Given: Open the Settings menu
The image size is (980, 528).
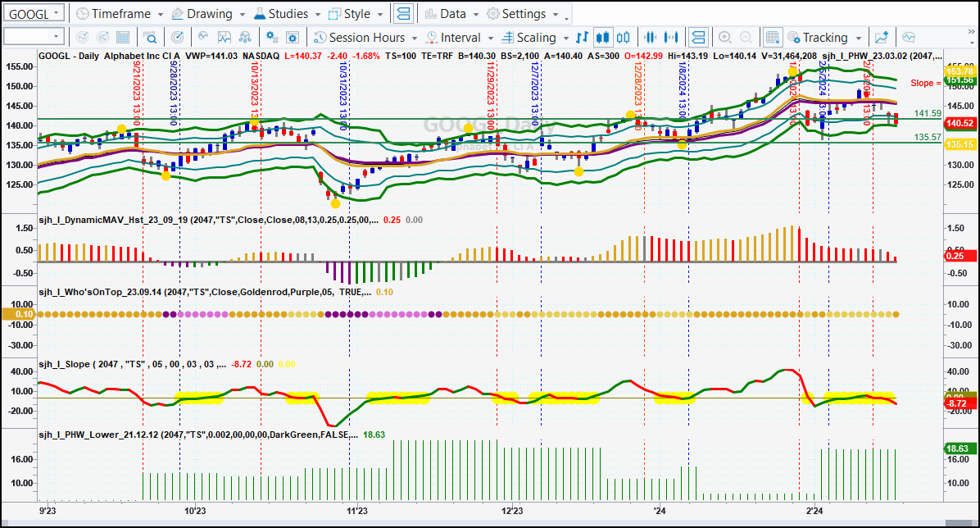Looking at the screenshot, I should pyautogui.click(x=523, y=13).
